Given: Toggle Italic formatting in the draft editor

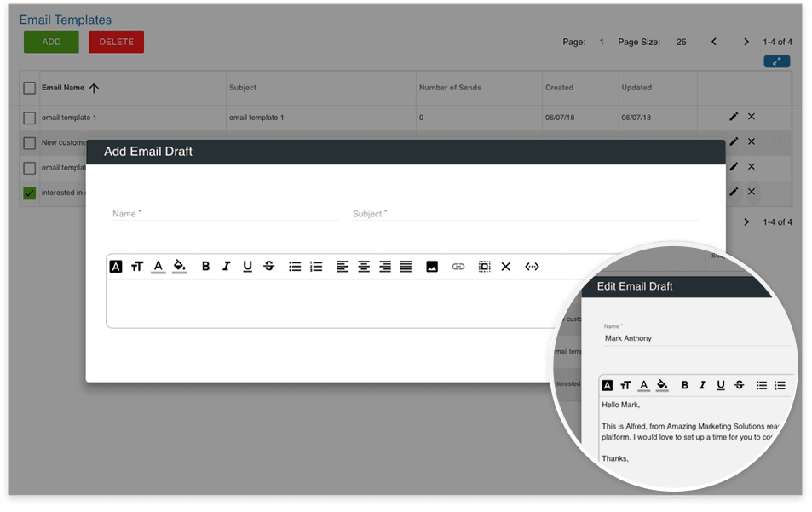Looking at the screenshot, I should click(x=227, y=267).
